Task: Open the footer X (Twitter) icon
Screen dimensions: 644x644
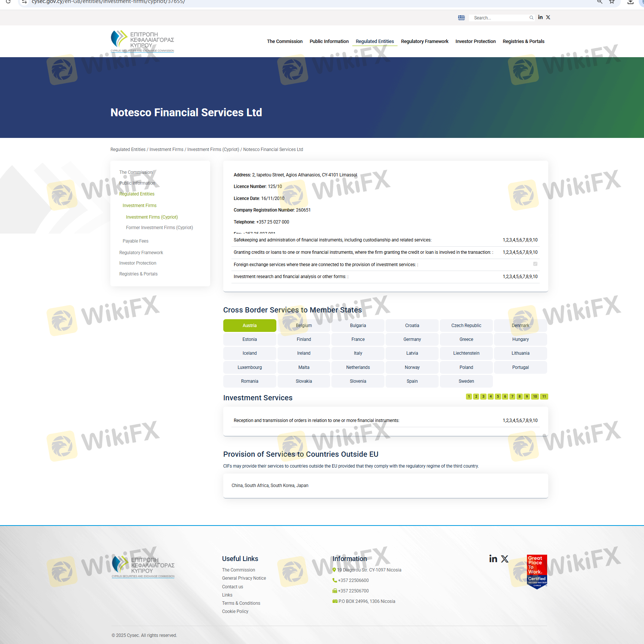Action: click(x=505, y=558)
